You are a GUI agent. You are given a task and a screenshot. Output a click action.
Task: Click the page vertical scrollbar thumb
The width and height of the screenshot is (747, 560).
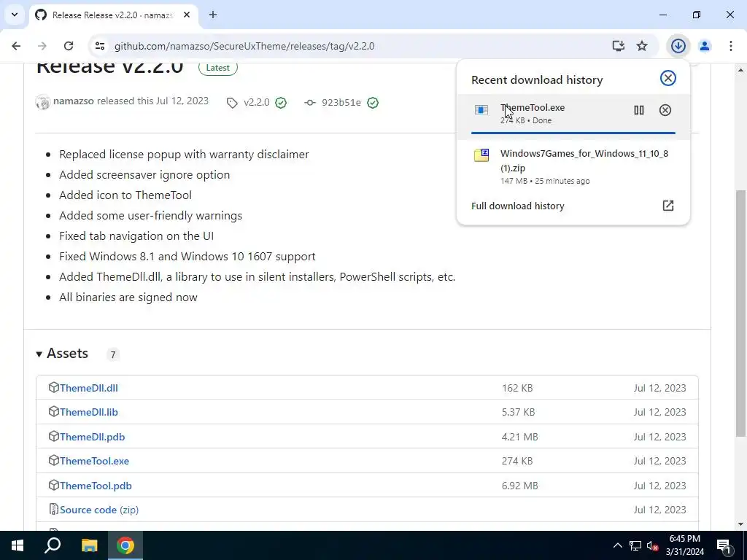pyautogui.click(x=740, y=313)
